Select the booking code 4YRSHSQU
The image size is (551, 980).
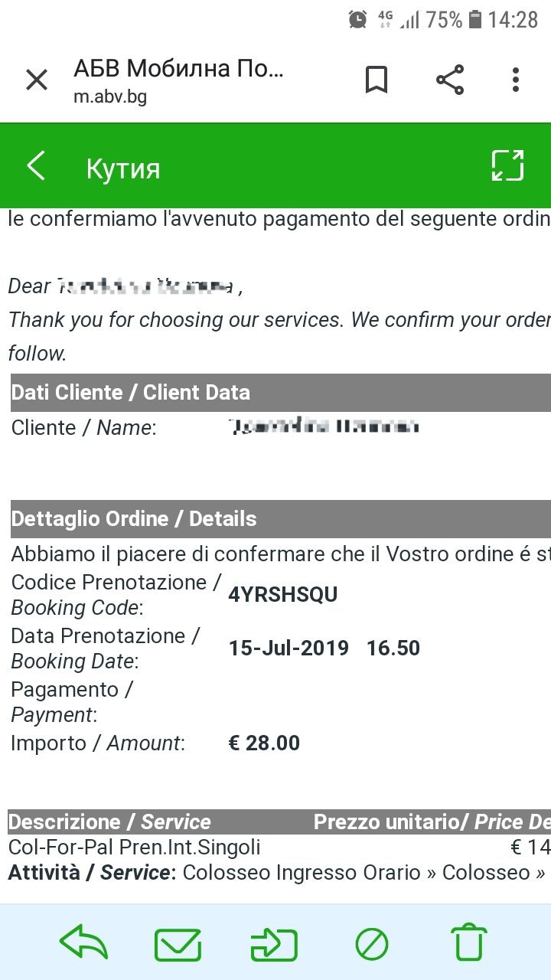283,595
